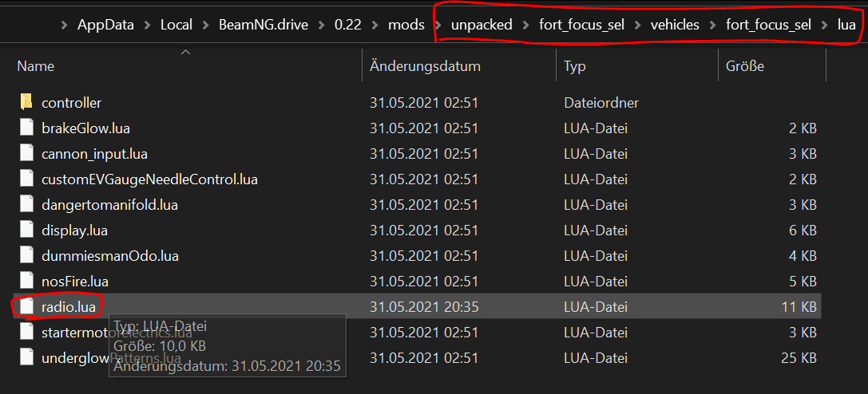Select customEVGaugeNeedleControl.lua file name

click(149, 179)
